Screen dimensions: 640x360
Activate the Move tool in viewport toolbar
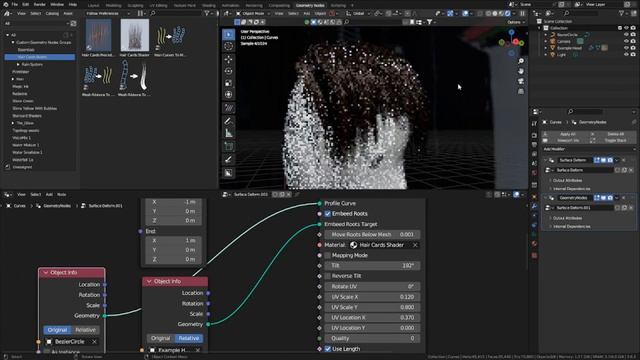tap(229, 60)
